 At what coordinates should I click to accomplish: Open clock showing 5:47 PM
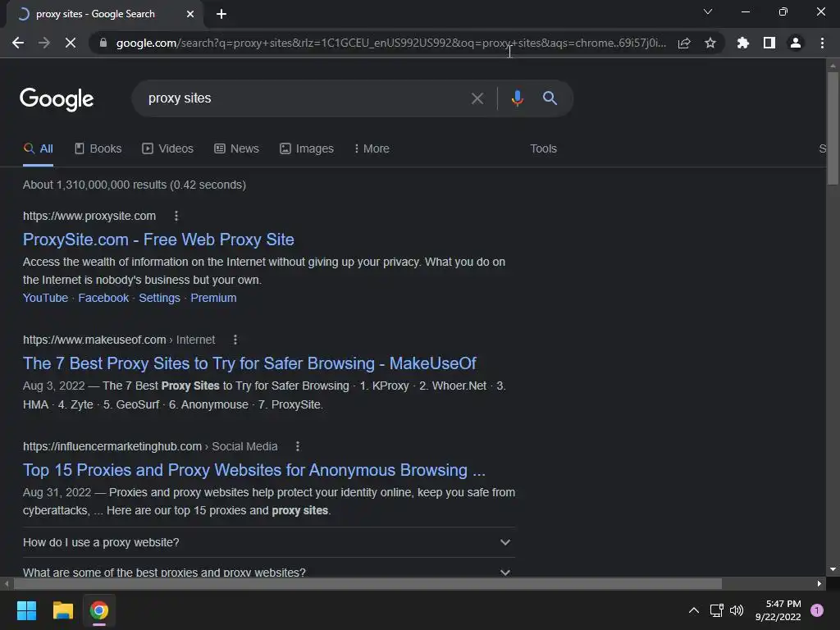(x=778, y=610)
